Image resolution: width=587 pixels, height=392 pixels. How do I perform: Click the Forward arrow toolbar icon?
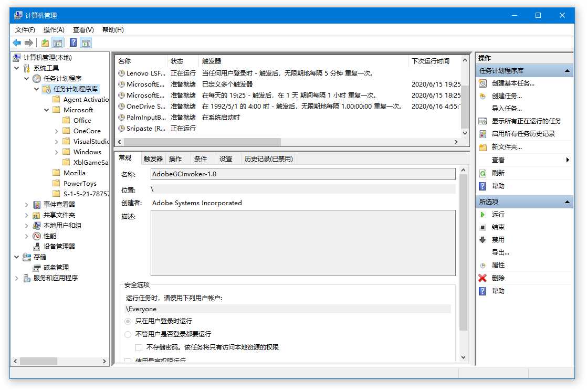pos(29,43)
